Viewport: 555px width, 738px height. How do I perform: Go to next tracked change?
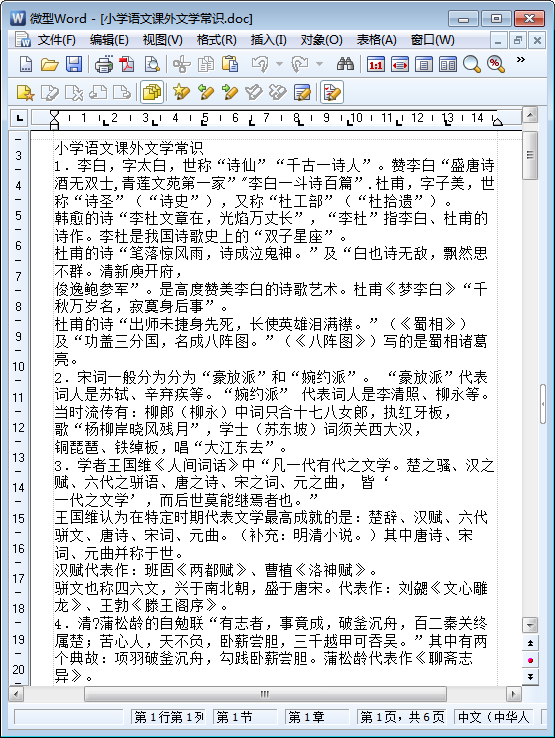point(230,92)
